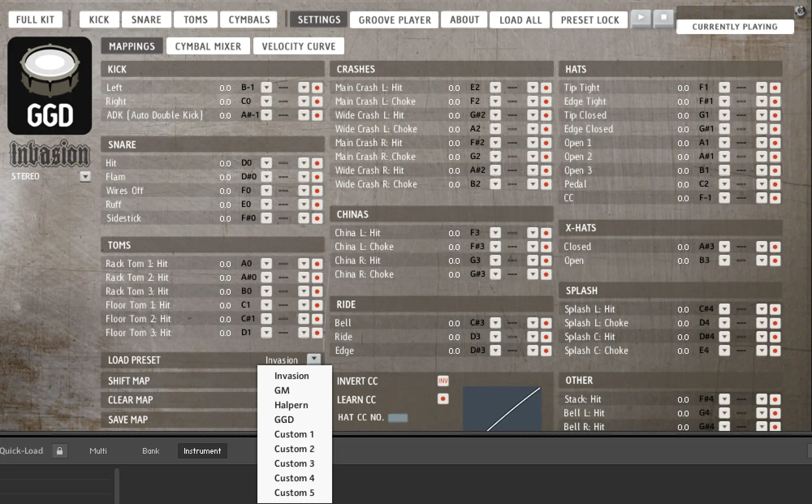Click MIDI learn red dot for Ride Bell
The width and height of the screenshot is (812, 504).
546,323
